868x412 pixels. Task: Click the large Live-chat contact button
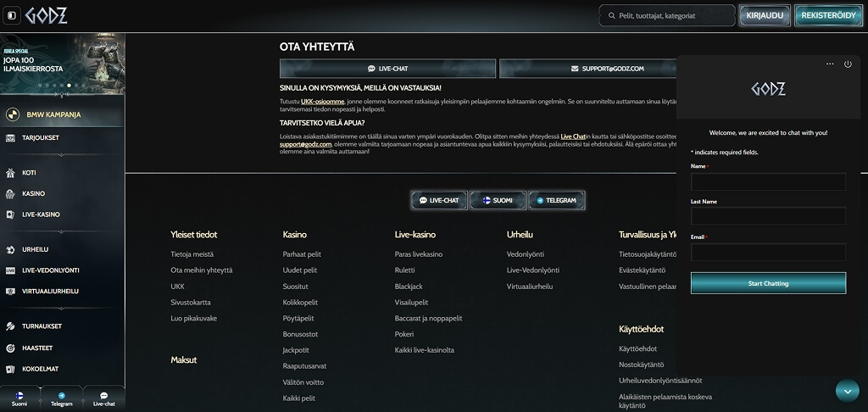pyautogui.click(x=387, y=69)
